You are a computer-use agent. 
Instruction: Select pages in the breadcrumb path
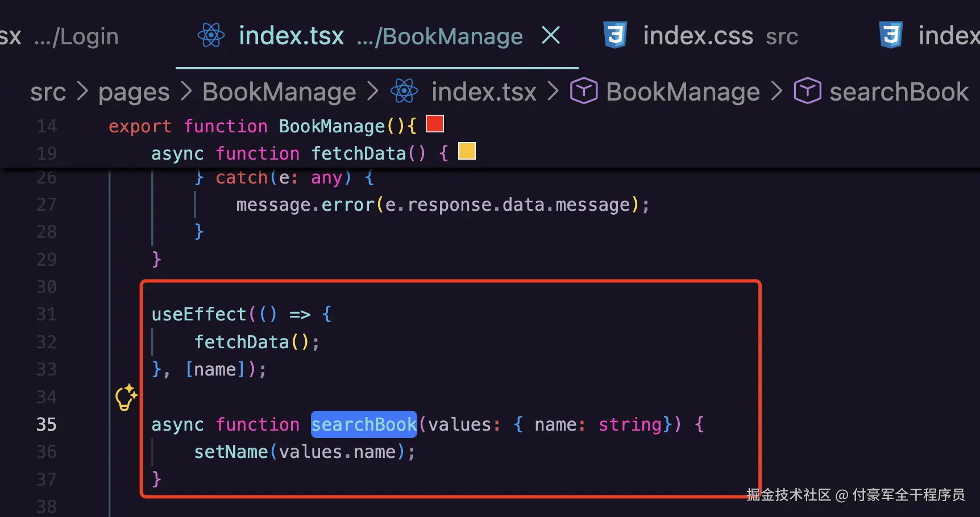[134, 93]
